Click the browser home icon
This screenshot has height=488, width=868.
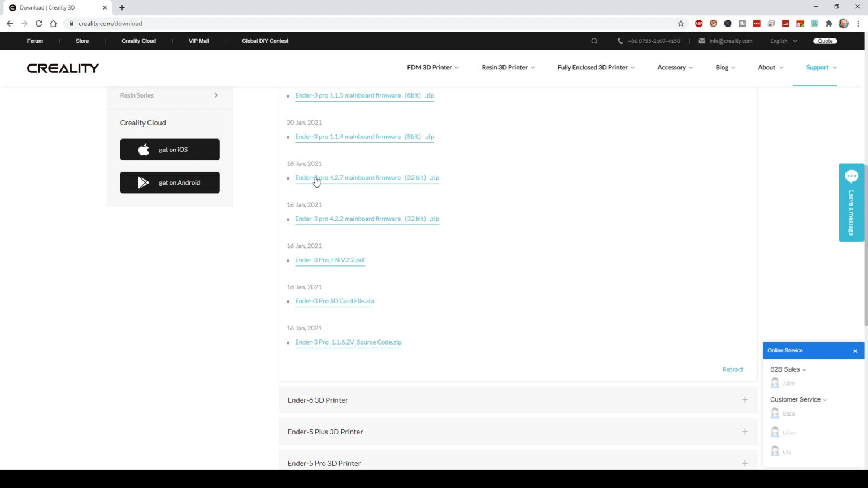coord(53,24)
